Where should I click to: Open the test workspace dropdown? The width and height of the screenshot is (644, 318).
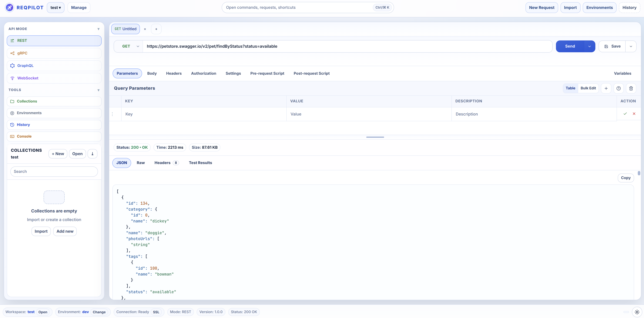56,8
